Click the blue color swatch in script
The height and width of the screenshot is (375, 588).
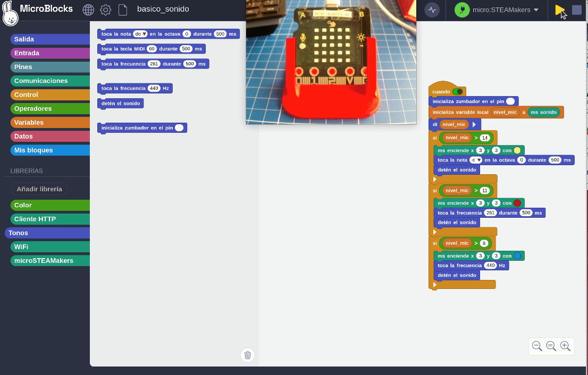[x=517, y=256]
